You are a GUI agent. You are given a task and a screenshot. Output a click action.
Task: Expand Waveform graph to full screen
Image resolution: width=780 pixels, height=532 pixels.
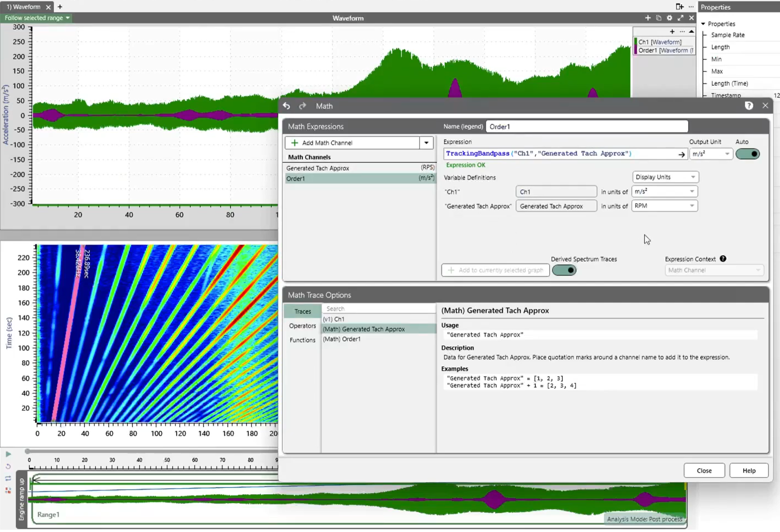pos(680,18)
